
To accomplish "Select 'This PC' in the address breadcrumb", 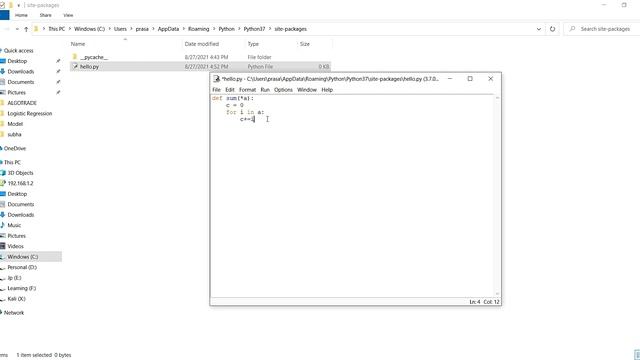I will click(56, 29).
